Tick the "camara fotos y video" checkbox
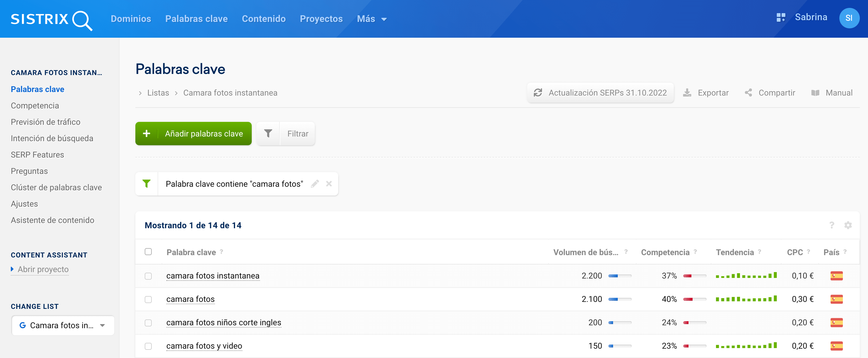The height and width of the screenshot is (358, 868). coord(148,346)
